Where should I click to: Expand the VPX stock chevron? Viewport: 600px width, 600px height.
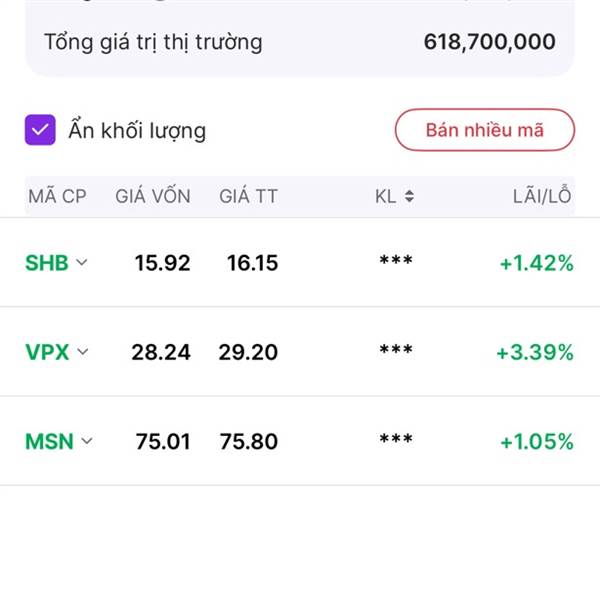pos(82,352)
